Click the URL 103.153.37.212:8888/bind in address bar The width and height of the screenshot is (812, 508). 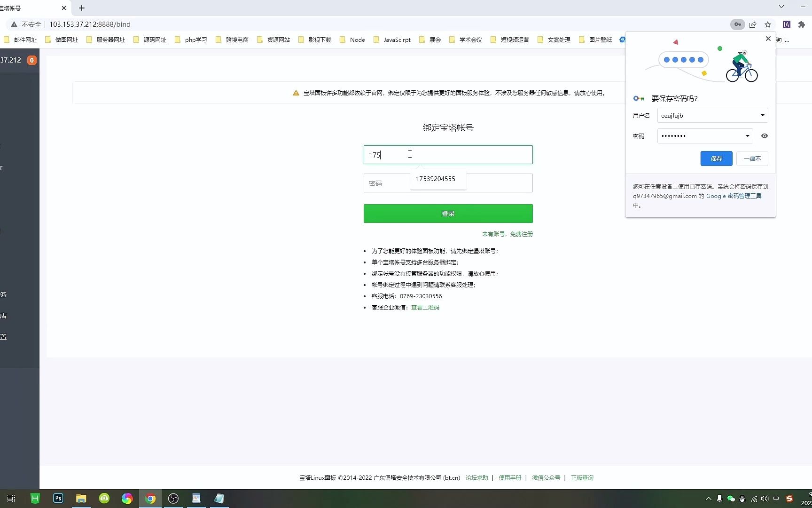pyautogui.click(x=90, y=24)
